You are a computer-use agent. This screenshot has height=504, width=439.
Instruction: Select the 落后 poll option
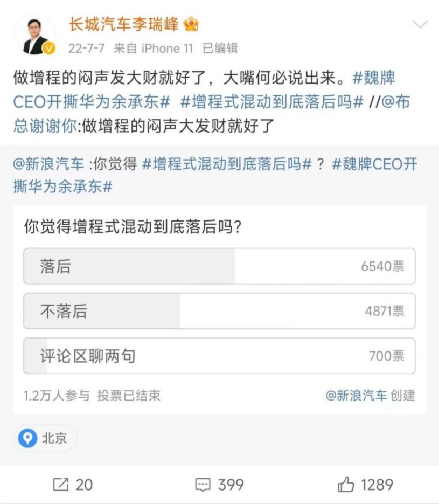click(219, 266)
